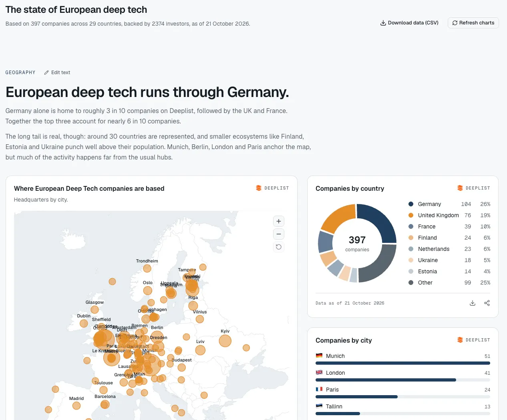Zoom out of the map with minus button
The image size is (507, 420).
coord(279,234)
